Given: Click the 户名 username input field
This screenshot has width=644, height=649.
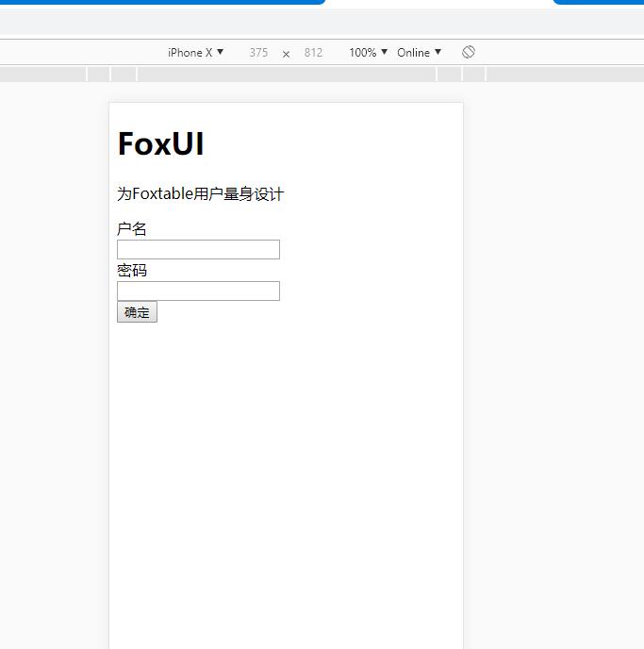Looking at the screenshot, I should tap(198, 250).
